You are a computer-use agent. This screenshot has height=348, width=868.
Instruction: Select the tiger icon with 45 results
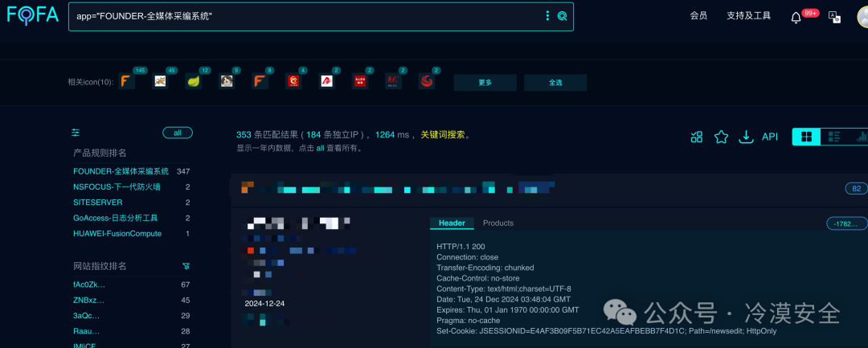[161, 81]
